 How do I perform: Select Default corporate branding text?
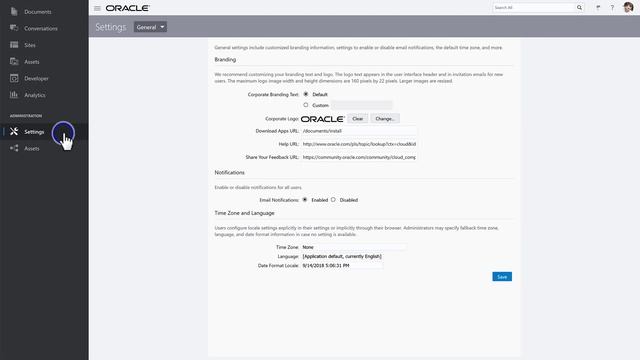tap(306, 94)
